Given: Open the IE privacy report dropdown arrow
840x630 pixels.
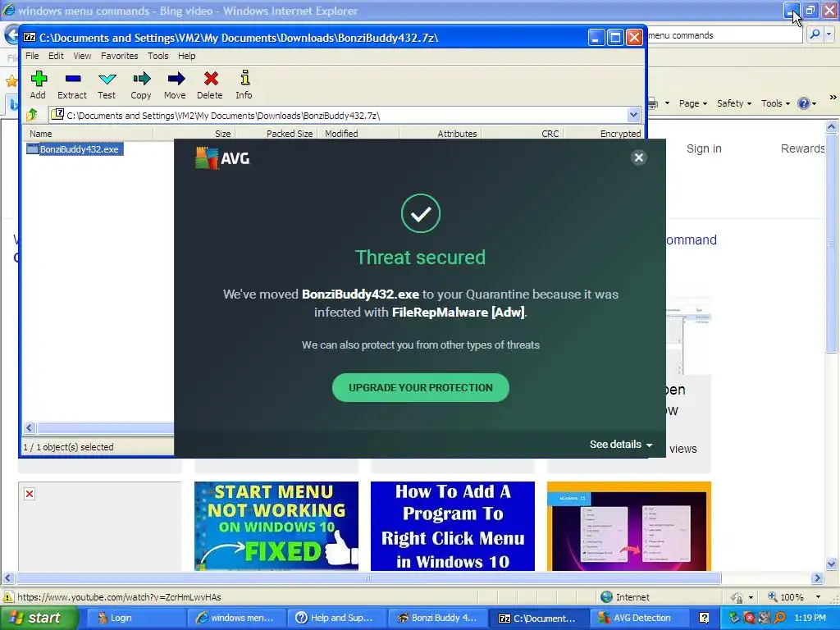Looking at the screenshot, I should coord(751,597).
